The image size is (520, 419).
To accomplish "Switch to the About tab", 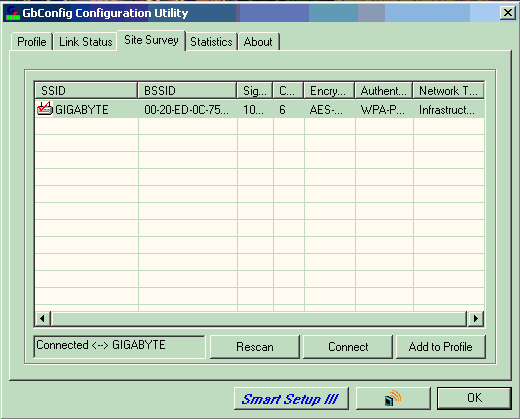I will click(258, 42).
